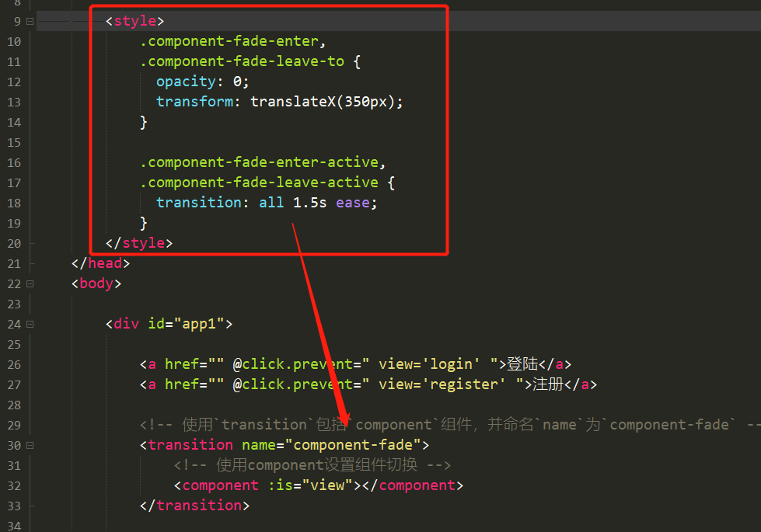Click the id="app1" attribute
Image resolution: width=761 pixels, height=532 pixels.
(187, 324)
